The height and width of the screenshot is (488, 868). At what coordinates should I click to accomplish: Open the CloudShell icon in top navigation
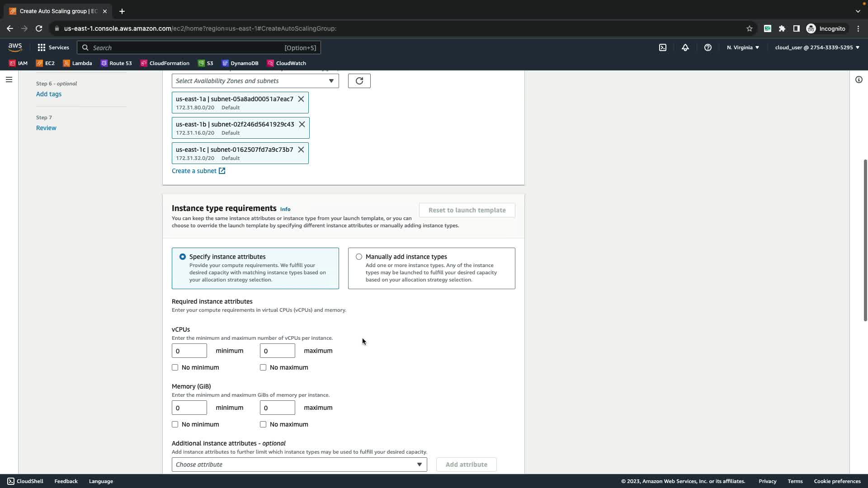[x=663, y=47]
